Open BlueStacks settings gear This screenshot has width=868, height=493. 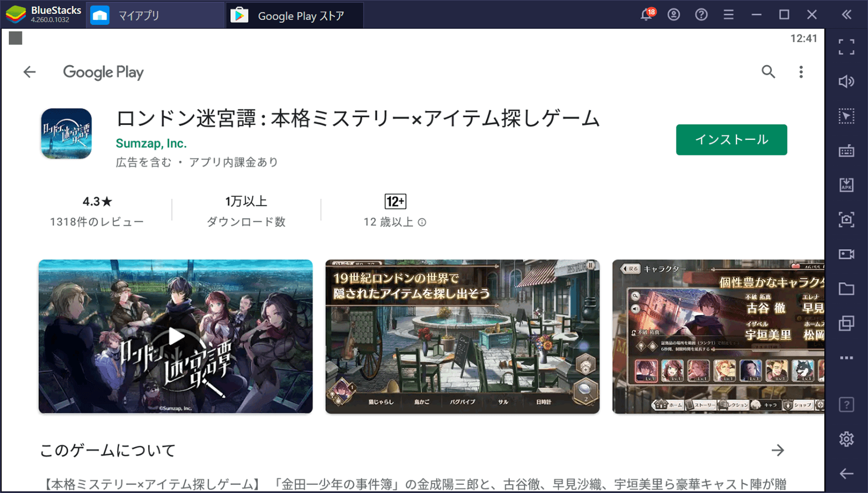(846, 439)
